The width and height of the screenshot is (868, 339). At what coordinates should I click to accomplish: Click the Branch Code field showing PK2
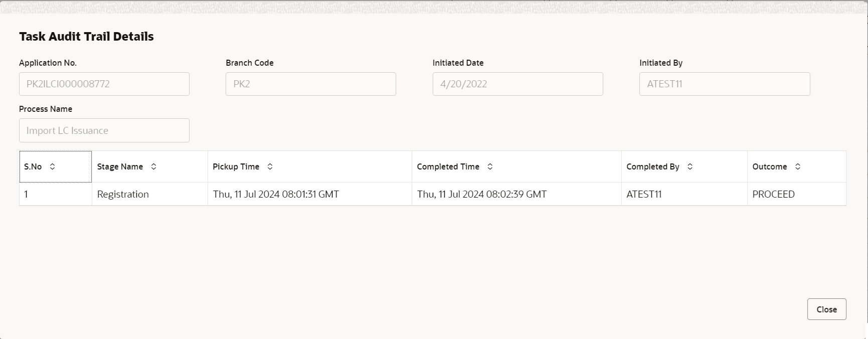[310, 84]
